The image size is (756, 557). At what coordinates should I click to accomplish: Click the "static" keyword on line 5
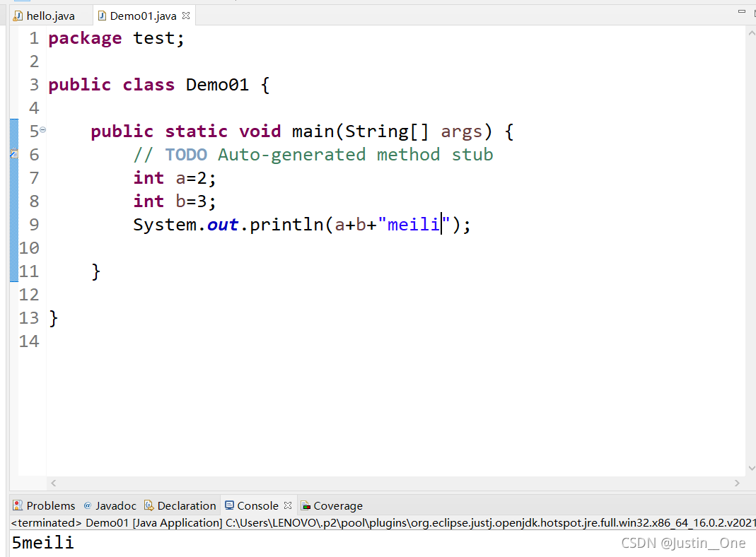pyautogui.click(x=196, y=131)
